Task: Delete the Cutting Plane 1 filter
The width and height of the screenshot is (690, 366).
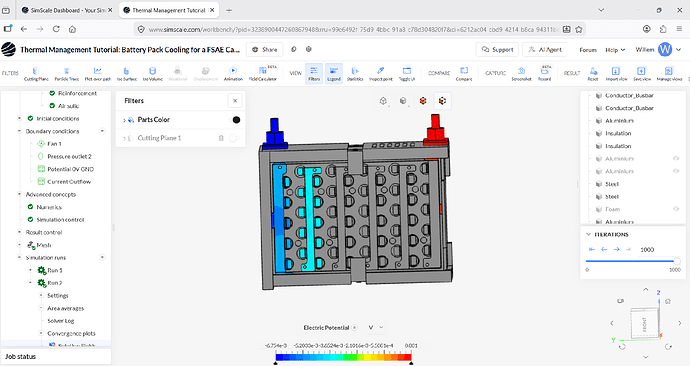Action: 221,138
